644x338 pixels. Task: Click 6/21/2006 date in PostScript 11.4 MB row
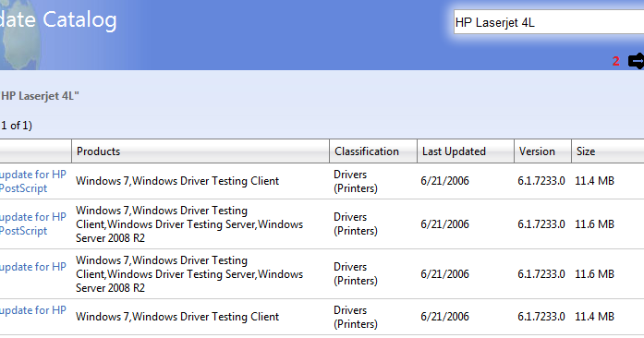tap(444, 181)
